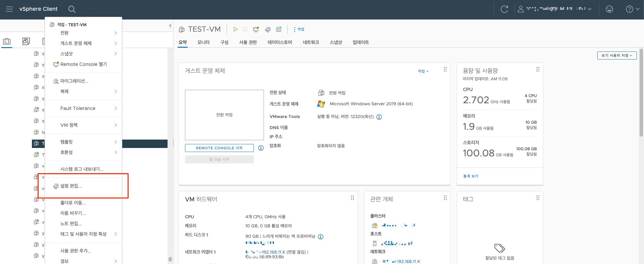644x264 pixels.
Task: Open the smiley feedback icon
Action: [609, 9]
